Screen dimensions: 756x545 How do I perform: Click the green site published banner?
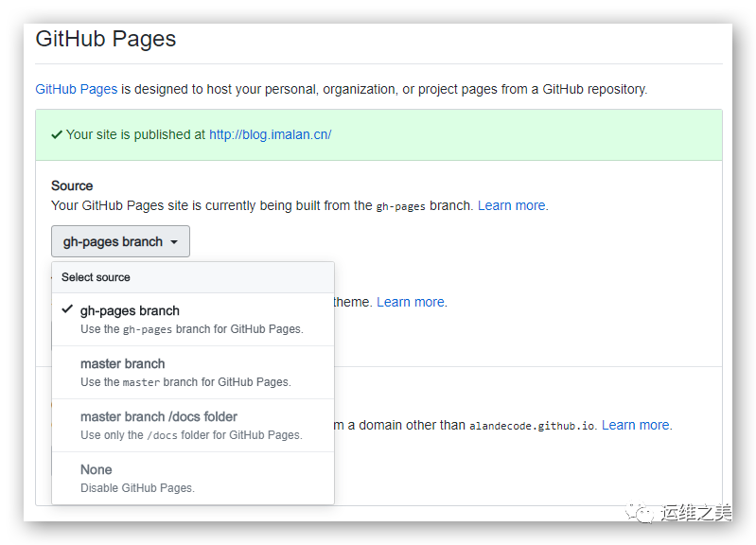(378, 135)
